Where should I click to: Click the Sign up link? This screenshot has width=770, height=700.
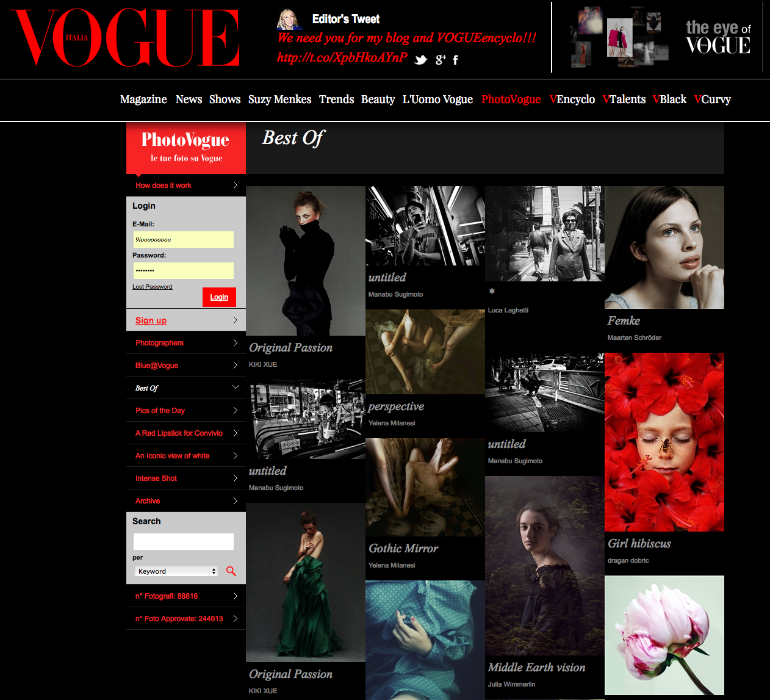(151, 320)
